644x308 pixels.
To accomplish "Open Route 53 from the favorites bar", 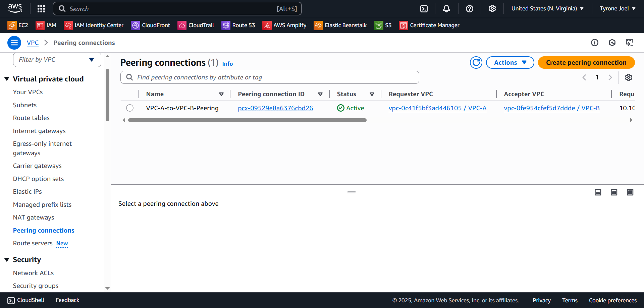I will click(238, 25).
